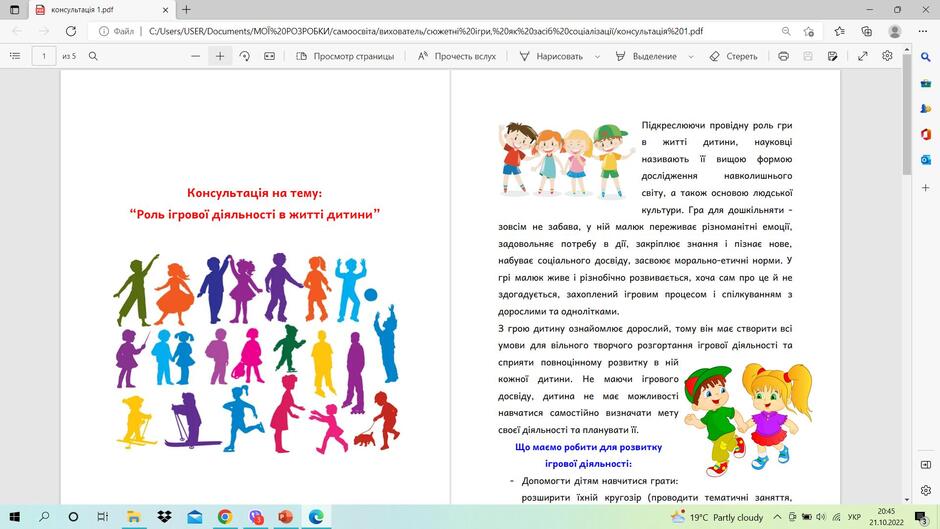This screenshot has width=940, height=529.
Task: Open the weather widget 19°C Partly cloudy
Action: [x=717, y=517]
